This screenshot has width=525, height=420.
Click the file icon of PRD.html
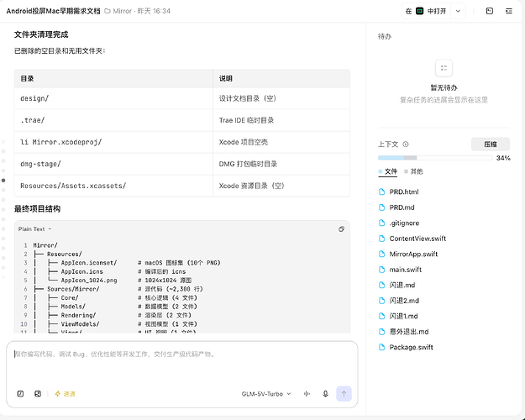(x=381, y=192)
